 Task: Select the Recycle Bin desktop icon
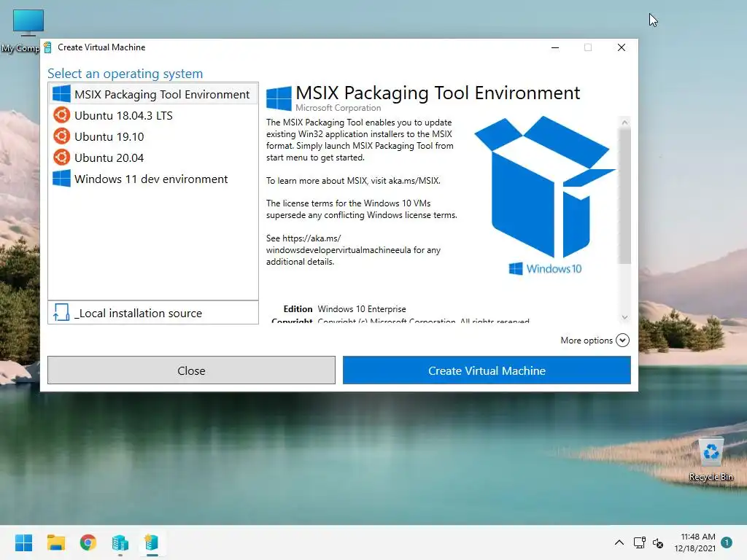click(x=711, y=459)
